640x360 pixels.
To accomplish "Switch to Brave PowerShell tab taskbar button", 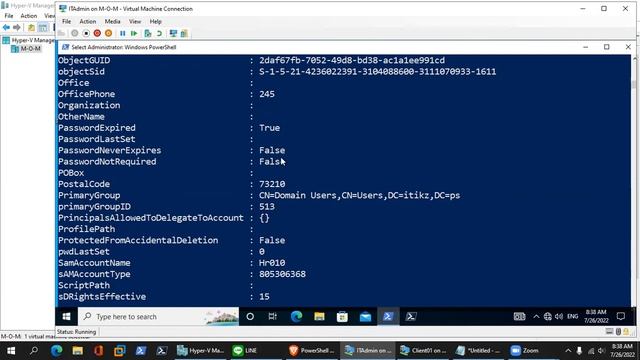I will point(312,351).
